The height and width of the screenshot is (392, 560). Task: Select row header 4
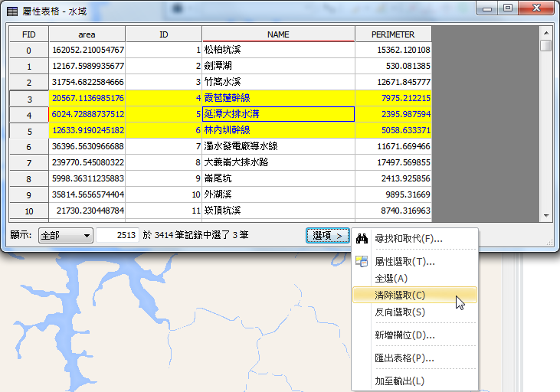29,115
